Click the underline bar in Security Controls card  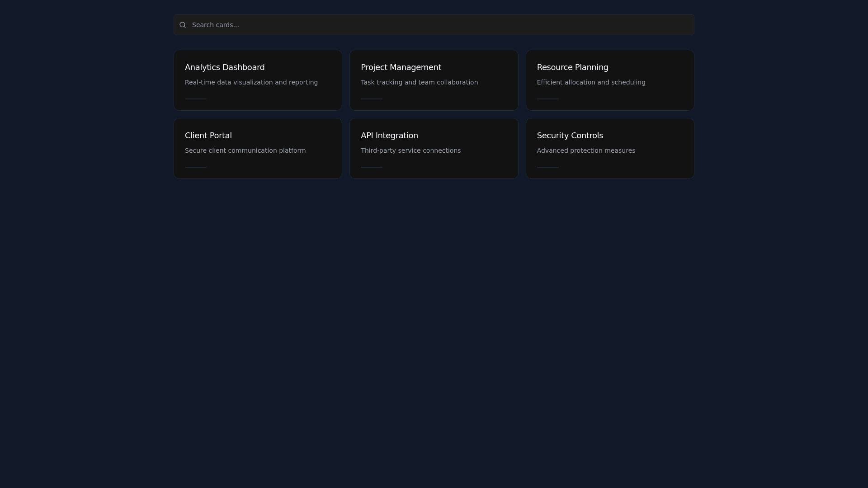[547, 167]
